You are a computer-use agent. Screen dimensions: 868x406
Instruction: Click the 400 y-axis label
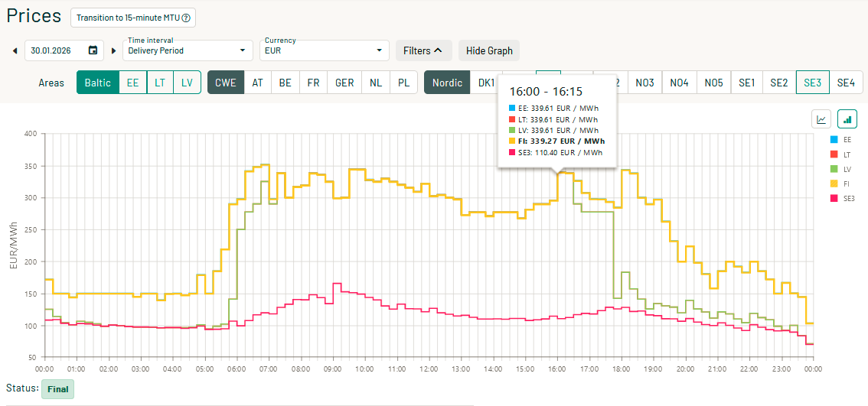pyautogui.click(x=30, y=134)
